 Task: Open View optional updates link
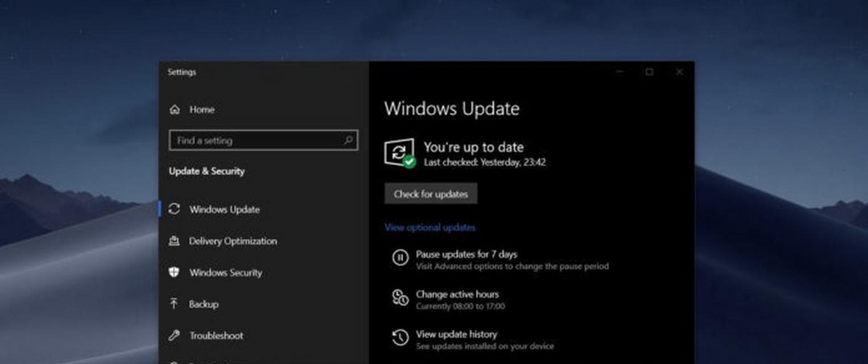pyautogui.click(x=430, y=227)
